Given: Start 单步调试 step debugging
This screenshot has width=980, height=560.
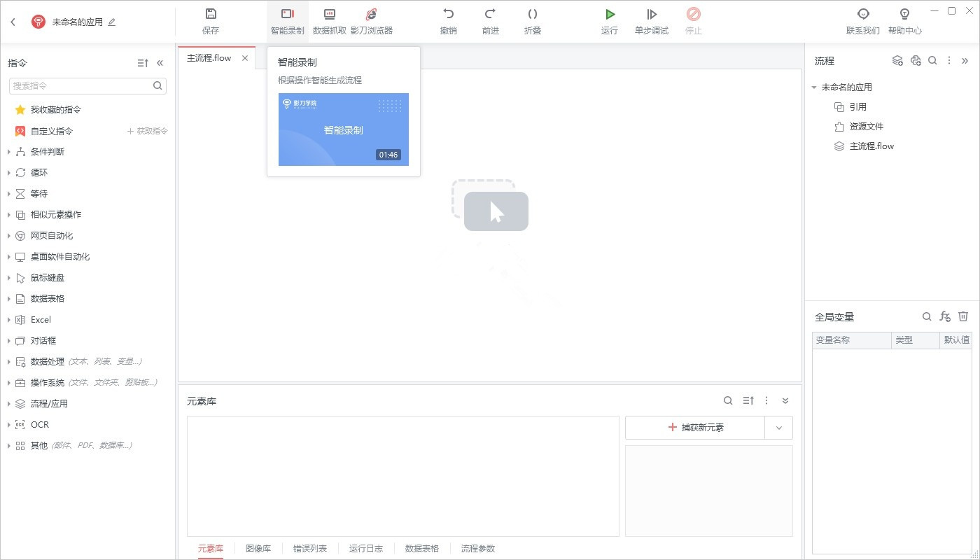Looking at the screenshot, I should [x=652, y=15].
